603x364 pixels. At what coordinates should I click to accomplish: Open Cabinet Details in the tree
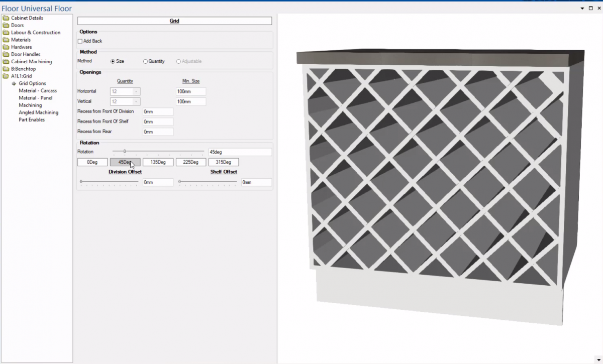point(27,18)
